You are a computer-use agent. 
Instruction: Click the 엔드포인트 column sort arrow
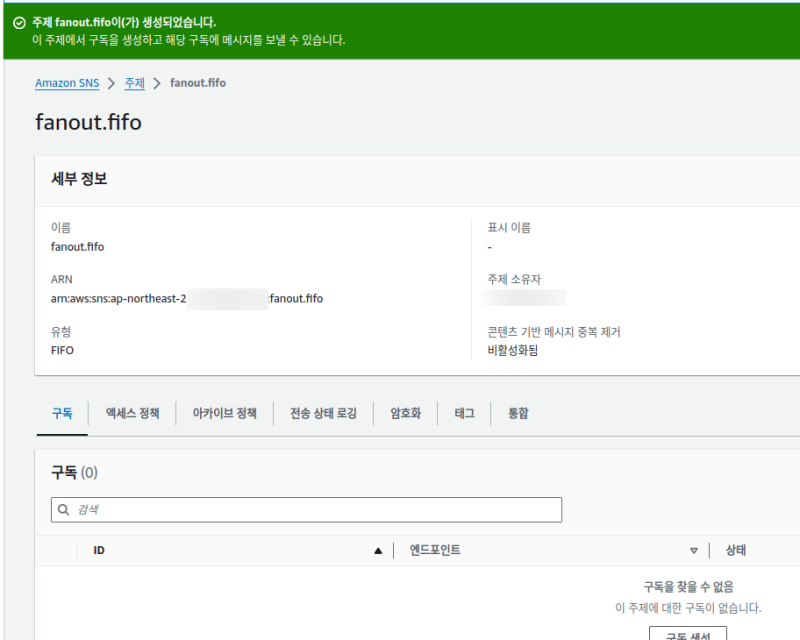click(694, 551)
